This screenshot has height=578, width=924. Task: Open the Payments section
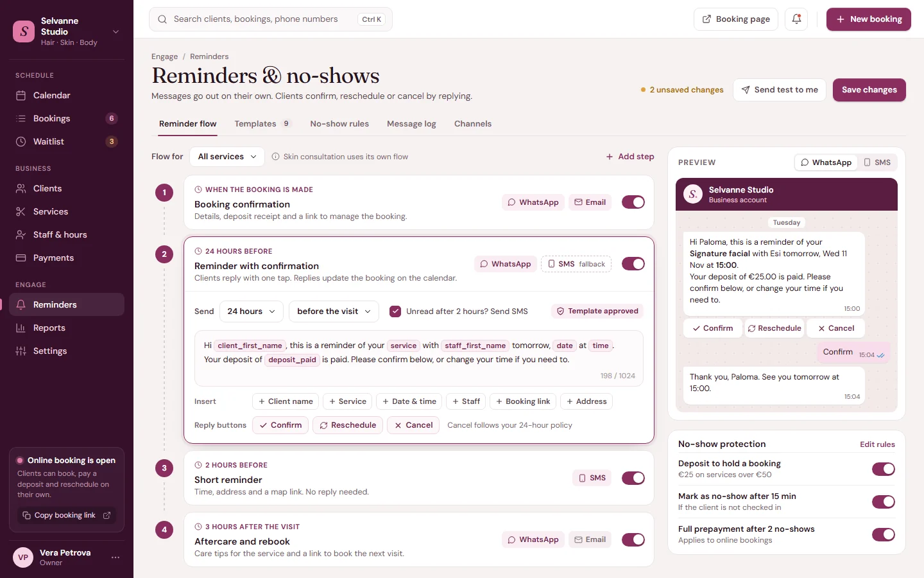[67, 258]
